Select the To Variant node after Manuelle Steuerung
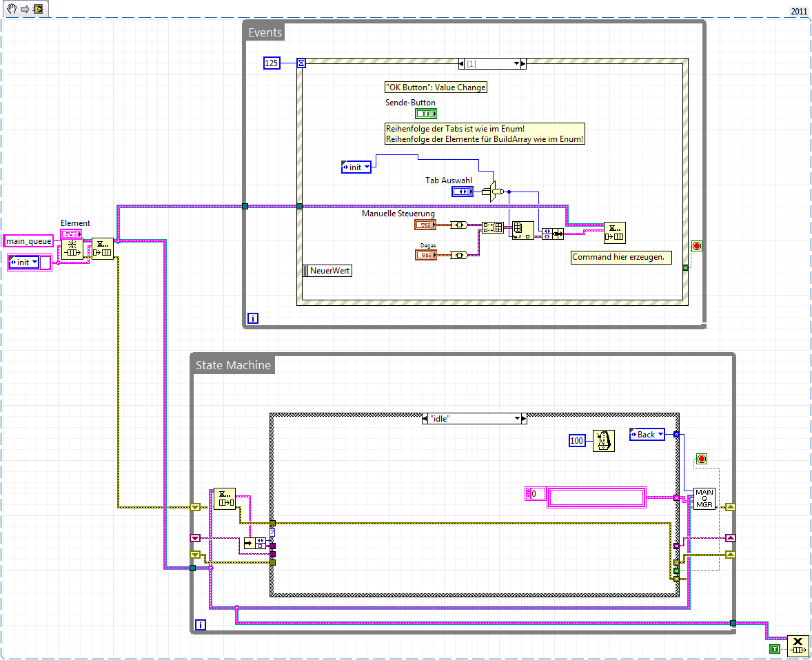This screenshot has width=812, height=660. click(x=459, y=225)
